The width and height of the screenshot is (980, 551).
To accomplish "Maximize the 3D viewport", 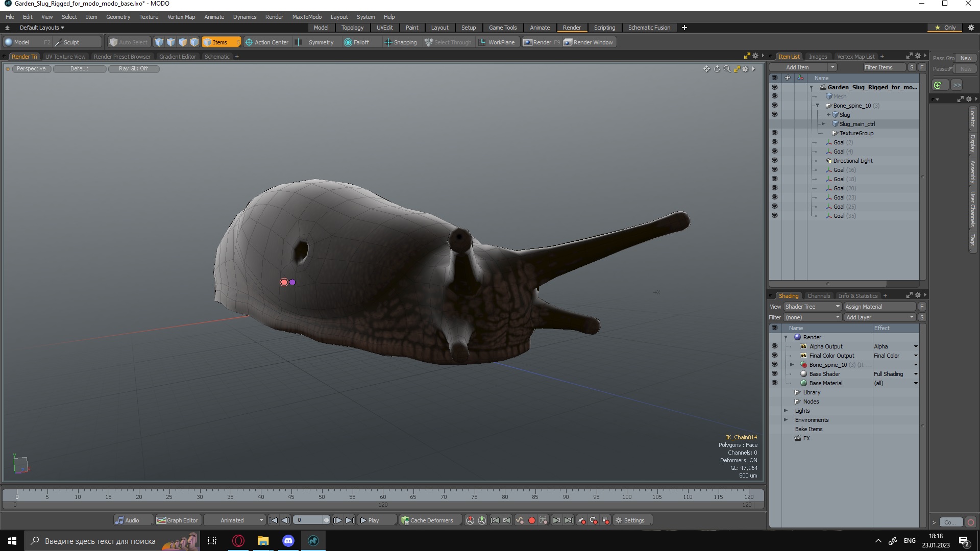I will (737, 69).
